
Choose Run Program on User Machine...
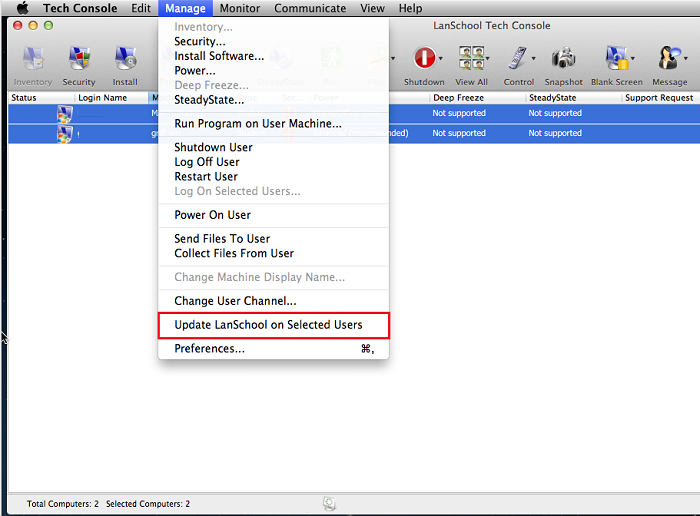pos(273,124)
